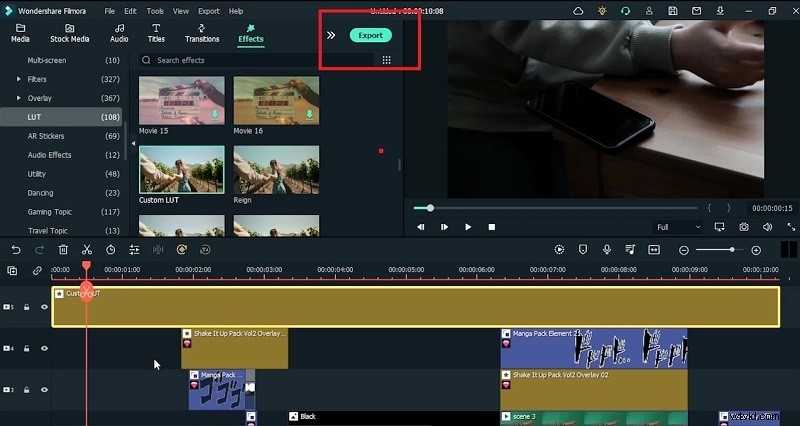Click the scissors split icon in timeline toolbar
This screenshot has width=800, height=426.
87,249
